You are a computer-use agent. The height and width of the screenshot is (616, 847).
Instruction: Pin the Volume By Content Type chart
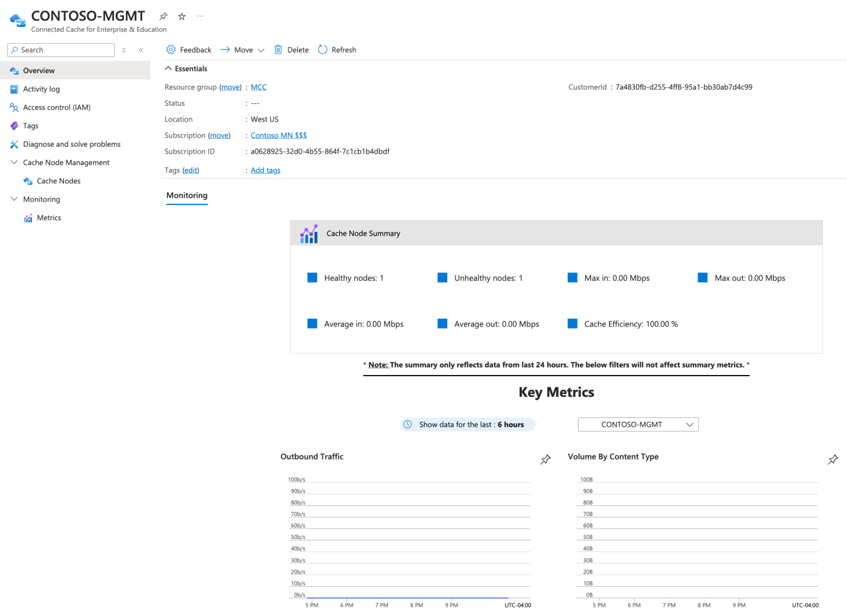833,460
